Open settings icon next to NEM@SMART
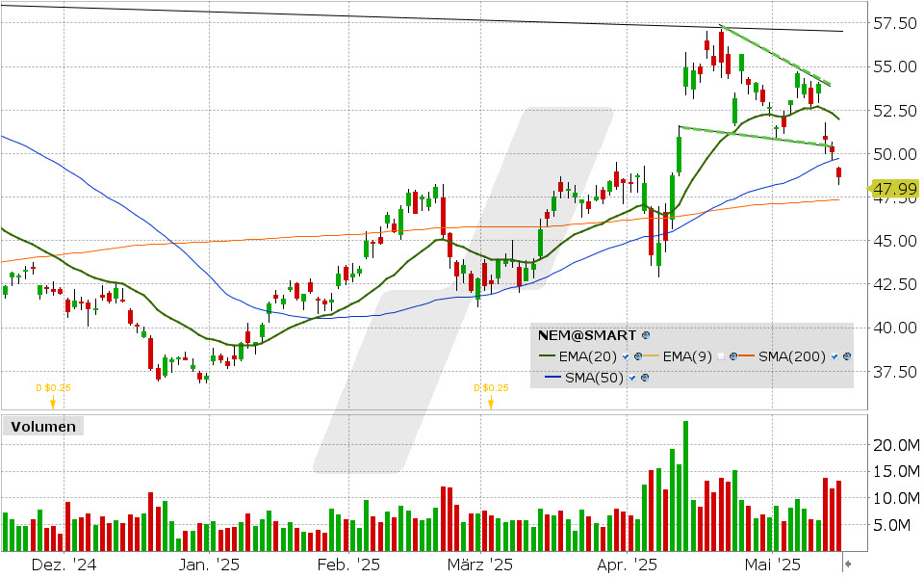The height and width of the screenshot is (578, 924). [x=646, y=336]
